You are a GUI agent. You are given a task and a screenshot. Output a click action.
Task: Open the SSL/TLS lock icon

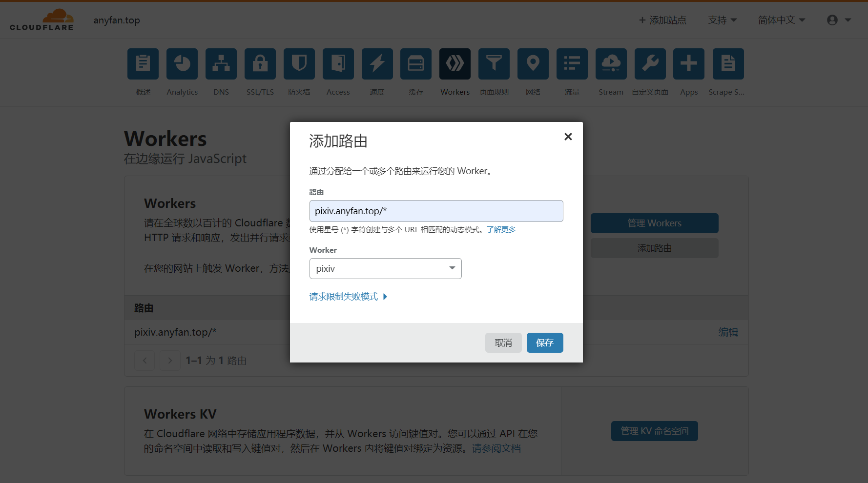pos(260,64)
